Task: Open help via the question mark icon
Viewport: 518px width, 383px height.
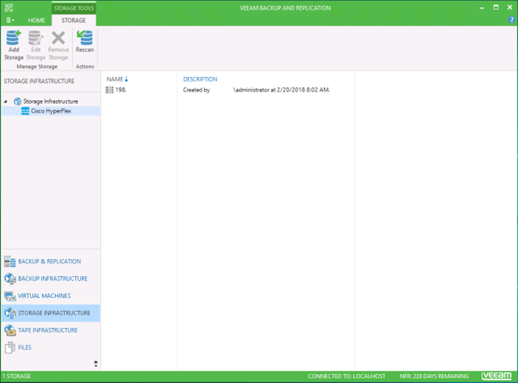Action: point(511,20)
